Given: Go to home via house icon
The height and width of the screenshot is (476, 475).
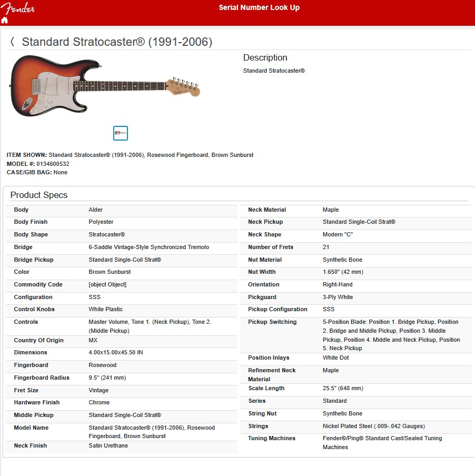Looking at the screenshot, I should [4, 21].
